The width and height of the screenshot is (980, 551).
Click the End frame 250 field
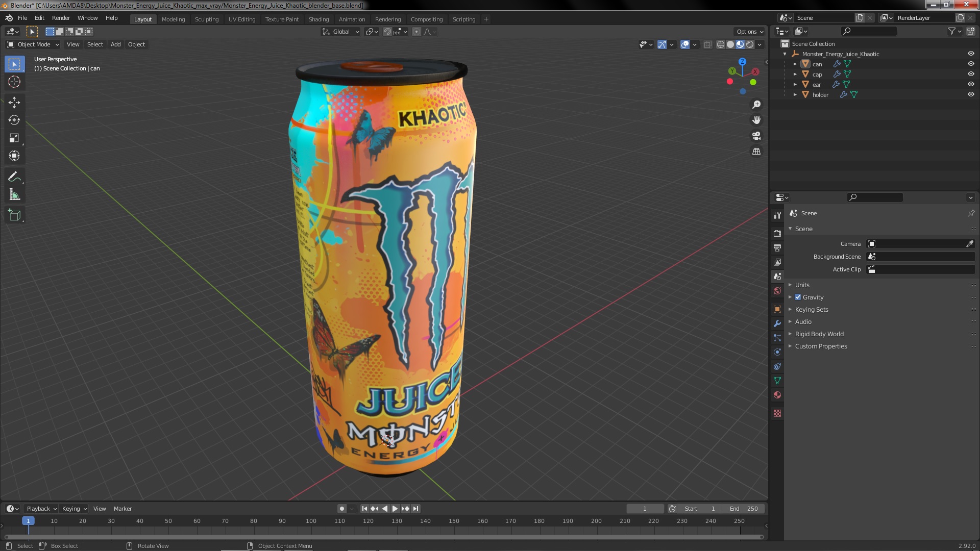[744, 509]
